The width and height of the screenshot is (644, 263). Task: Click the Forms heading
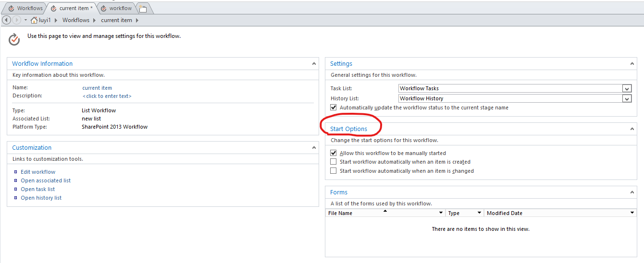click(339, 192)
